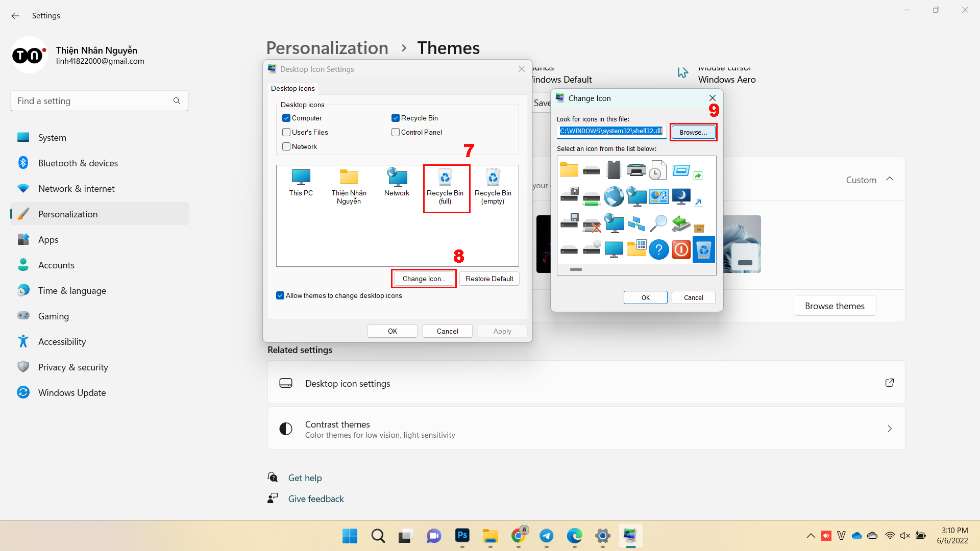This screenshot has width=980, height=551.
Task: Open Photoshop from the taskbar
Action: point(462,536)
